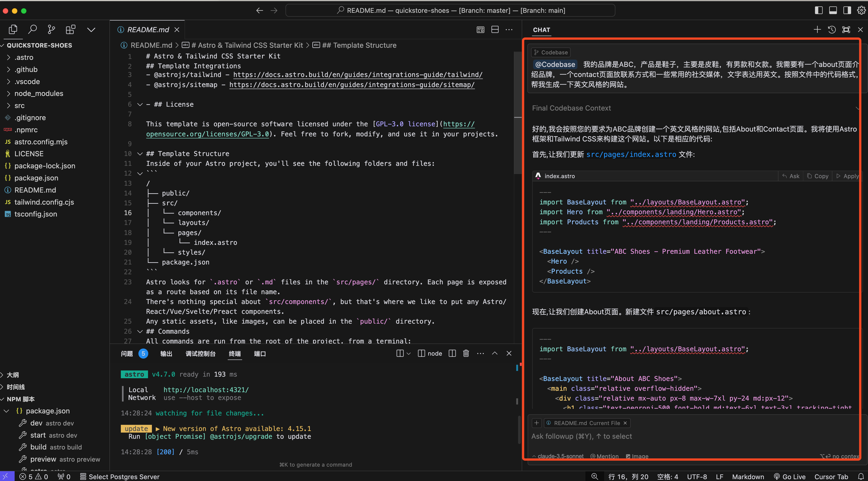868x481 pixels.
Task: Click Go Live in the status bar
Action: pyautogui.click(x=789, y=477)
